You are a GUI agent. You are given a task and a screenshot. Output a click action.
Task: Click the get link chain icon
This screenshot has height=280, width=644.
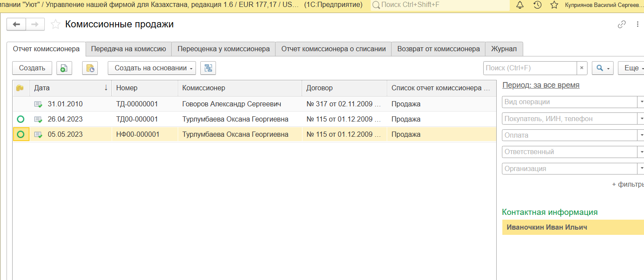coord(622,24)
